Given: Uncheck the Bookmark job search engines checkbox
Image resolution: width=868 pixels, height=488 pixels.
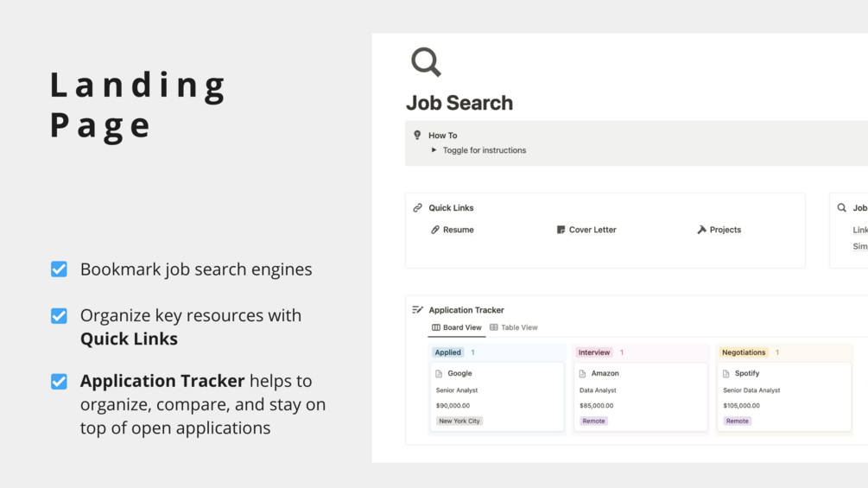Looking at the screenshot, I should [x=59, y=269].
